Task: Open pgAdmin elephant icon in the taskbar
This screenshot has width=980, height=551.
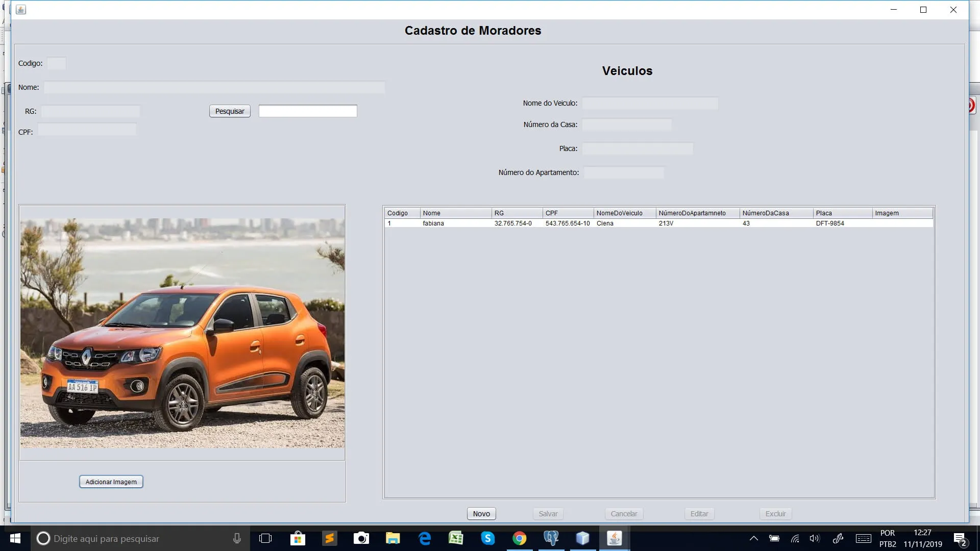Action: pyautogui.click(x=551, y=538)
